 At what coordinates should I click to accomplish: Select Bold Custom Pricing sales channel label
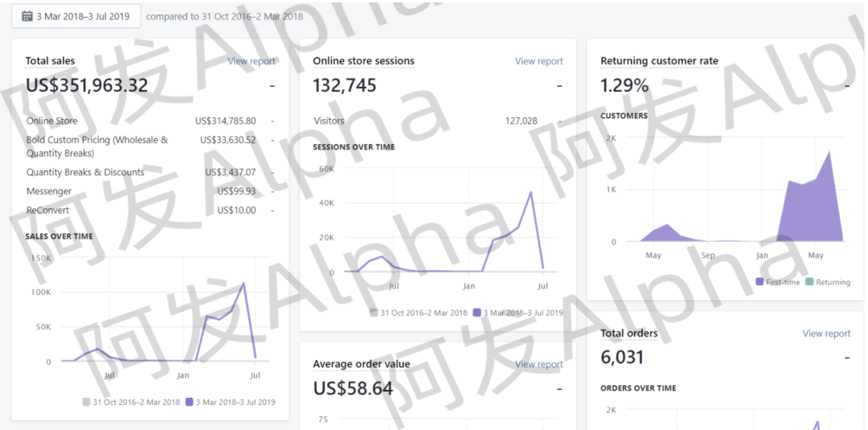click(97, 146)
